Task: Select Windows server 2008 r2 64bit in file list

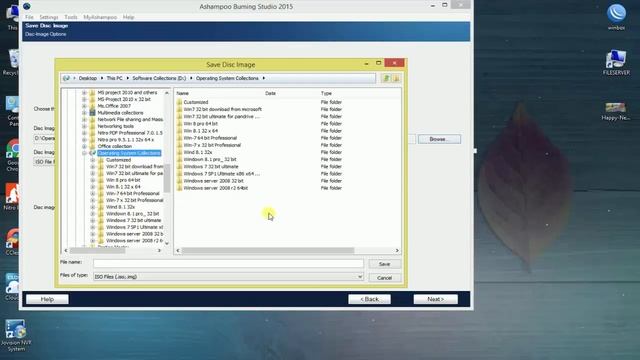Action: tap(216, 188)
